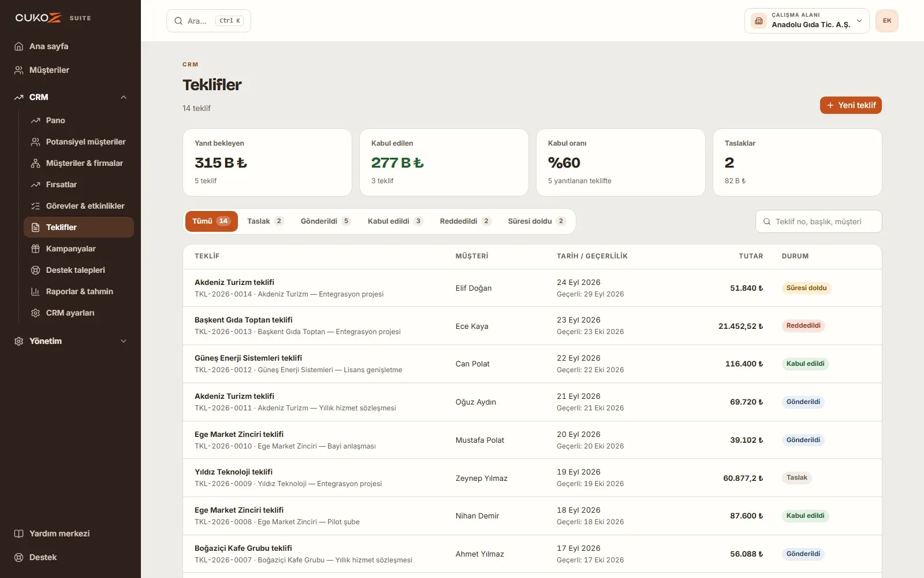Open TKL-2026-0014 Akdeniz Turizm teklifi
This screenshot has width=924, height=578.
(532, 288)
